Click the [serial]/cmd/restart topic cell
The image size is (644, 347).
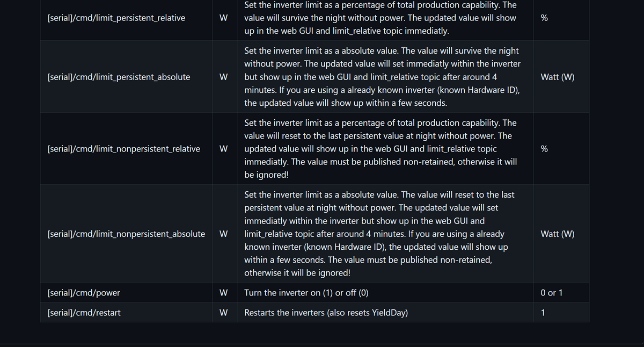(x=84, y=313)
